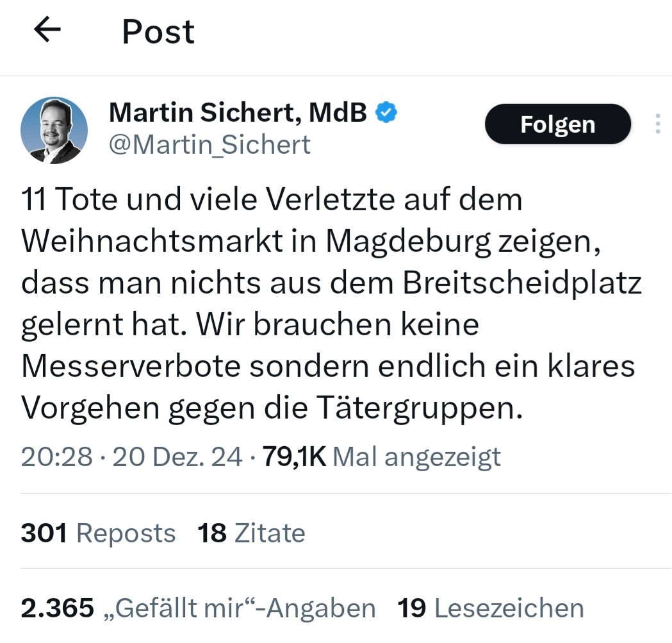Open the 2.365 Gefällt mir-Angaben list

(198, 608)
